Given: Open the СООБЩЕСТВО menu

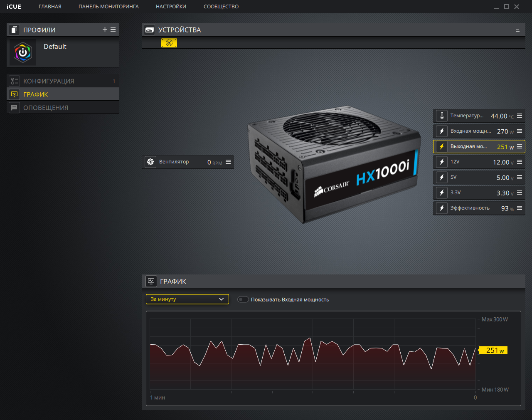Looking at the screenshot, I should (221, 7).
